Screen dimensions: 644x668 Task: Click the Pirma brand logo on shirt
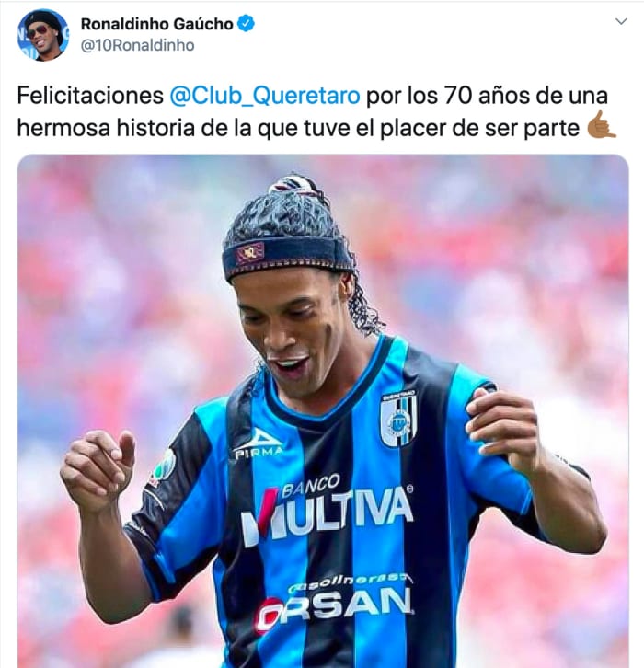tap(259, 444)
